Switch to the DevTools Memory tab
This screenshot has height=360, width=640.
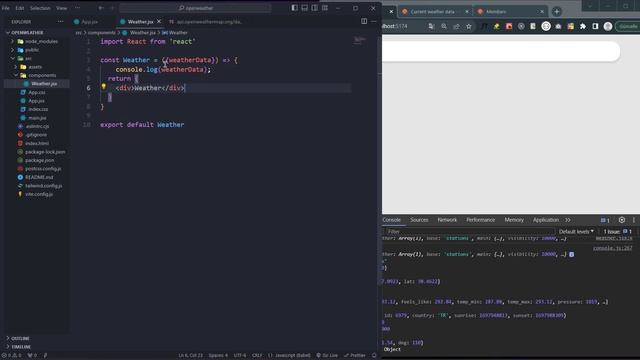(514, 220)
